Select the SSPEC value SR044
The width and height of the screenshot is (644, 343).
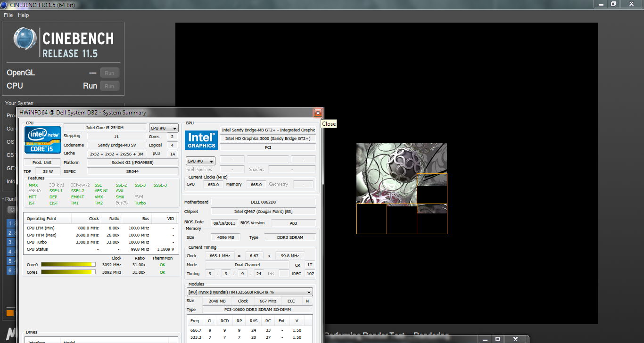click(x=132, y=171)
